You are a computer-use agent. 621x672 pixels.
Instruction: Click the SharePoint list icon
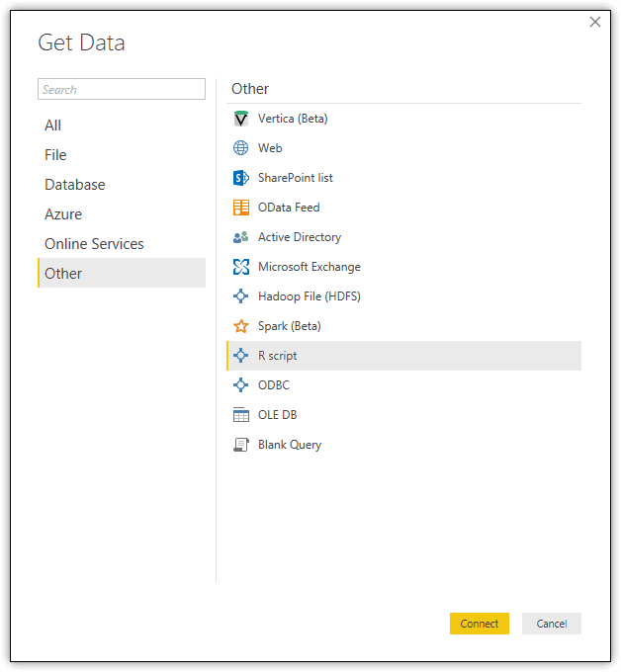click(x=240, y=178)
